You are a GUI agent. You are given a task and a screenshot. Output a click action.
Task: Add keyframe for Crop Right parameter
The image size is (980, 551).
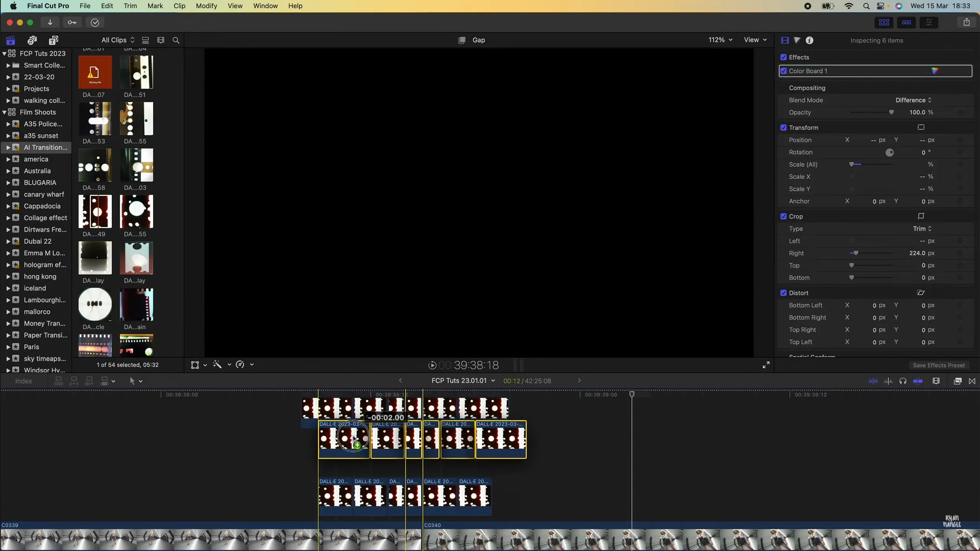click(x=960, y=253)
